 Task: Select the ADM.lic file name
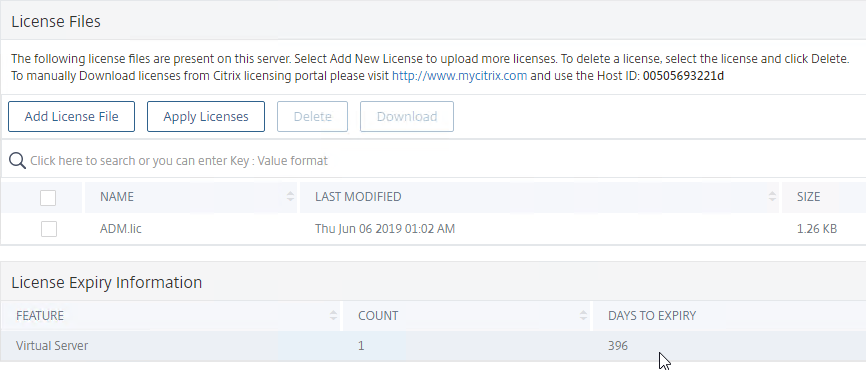[x=120, y=228]
